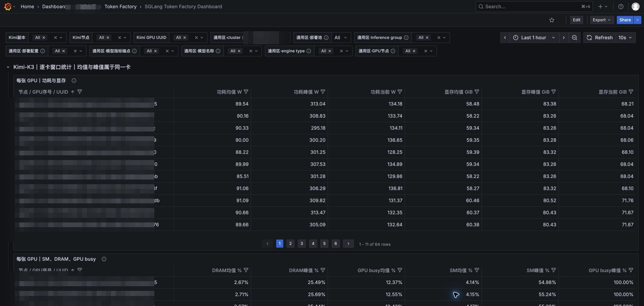The height and width of the screenshot is (306, 644).
Task: Shift time range backward
Action: pyautogui.click(x=505, y=38)
